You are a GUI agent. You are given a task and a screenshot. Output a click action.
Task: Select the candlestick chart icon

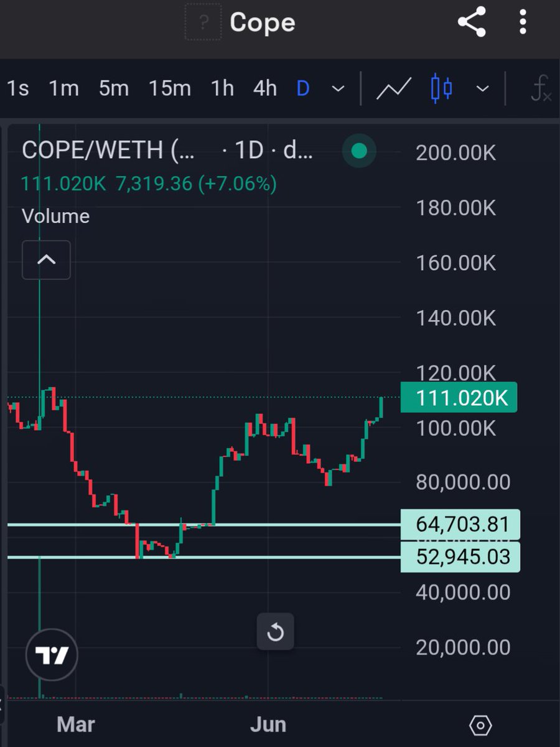pyautogui.click(x=442, y=88)
